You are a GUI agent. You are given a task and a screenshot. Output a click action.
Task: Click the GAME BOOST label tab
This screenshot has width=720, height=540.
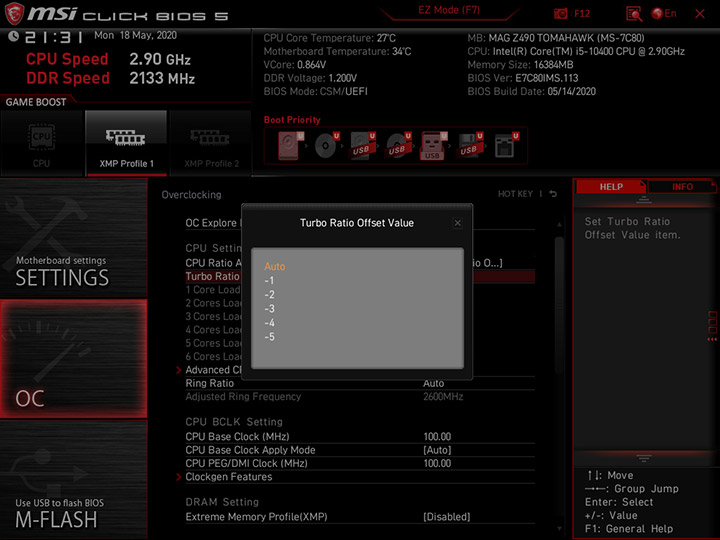coord(36,102)
